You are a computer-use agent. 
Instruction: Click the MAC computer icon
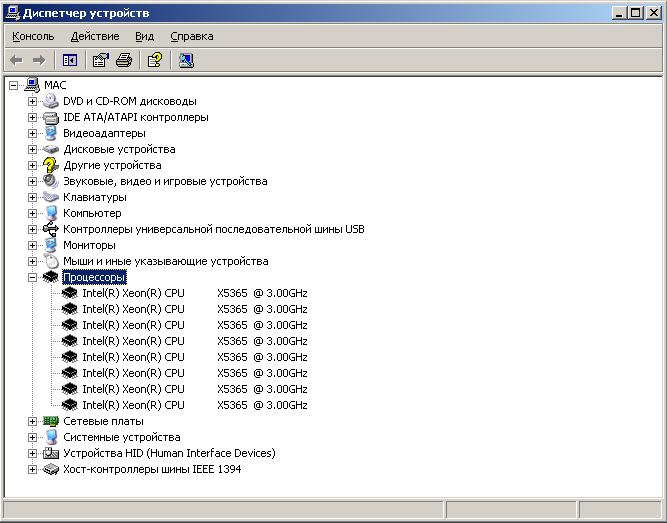click(32, 85)
